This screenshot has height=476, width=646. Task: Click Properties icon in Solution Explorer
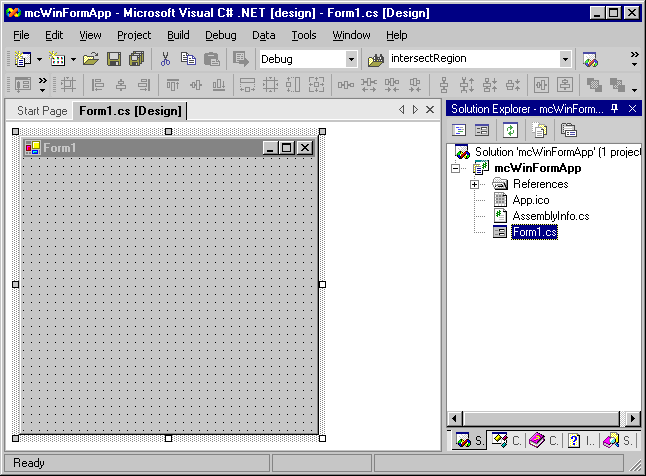(569, 130)
